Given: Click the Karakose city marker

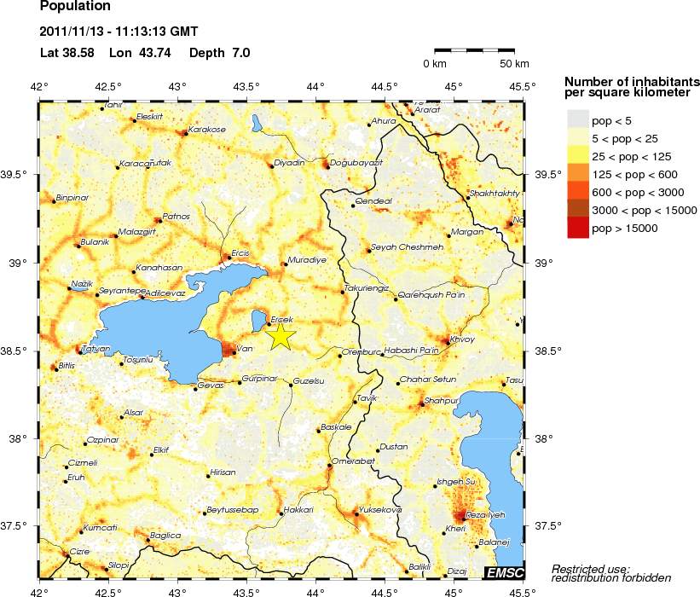Looking at the screenshot, I should (185, 133).
